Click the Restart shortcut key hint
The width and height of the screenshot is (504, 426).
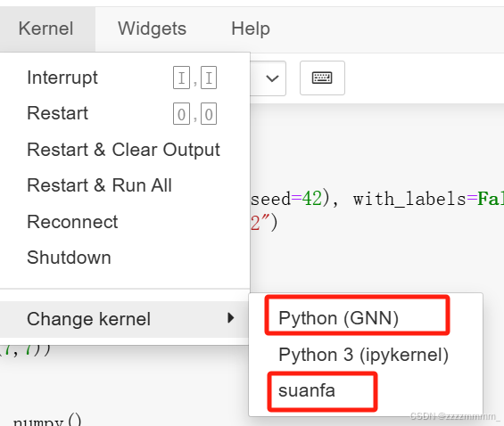point(194,114)
